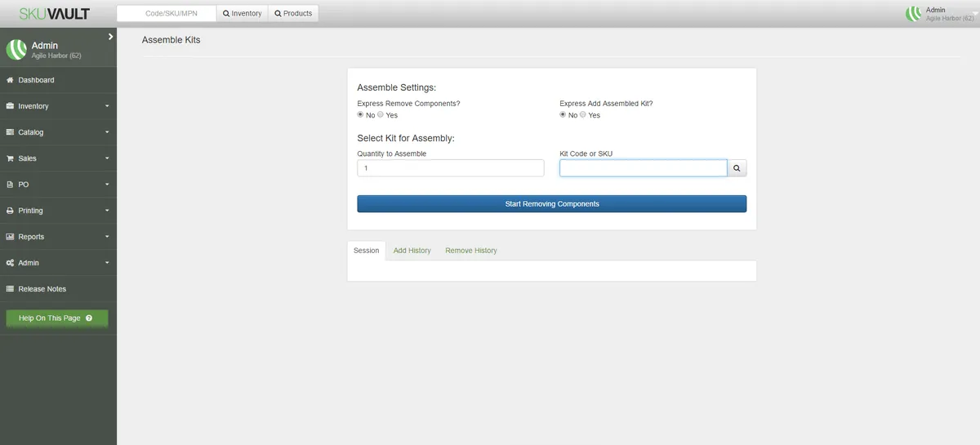Open Release Notes from the sidebar
The width and height of the screenshot is (980, 445).
(x=42, y=289)
